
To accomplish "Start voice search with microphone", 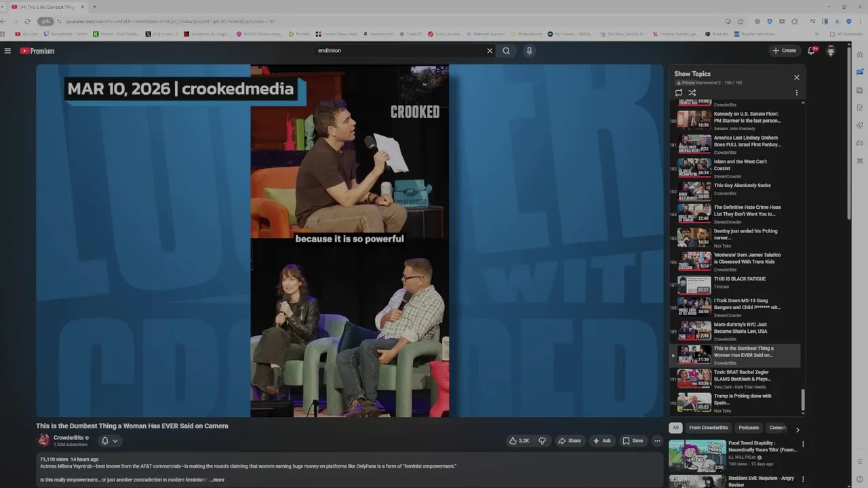I will click(529, 51).
